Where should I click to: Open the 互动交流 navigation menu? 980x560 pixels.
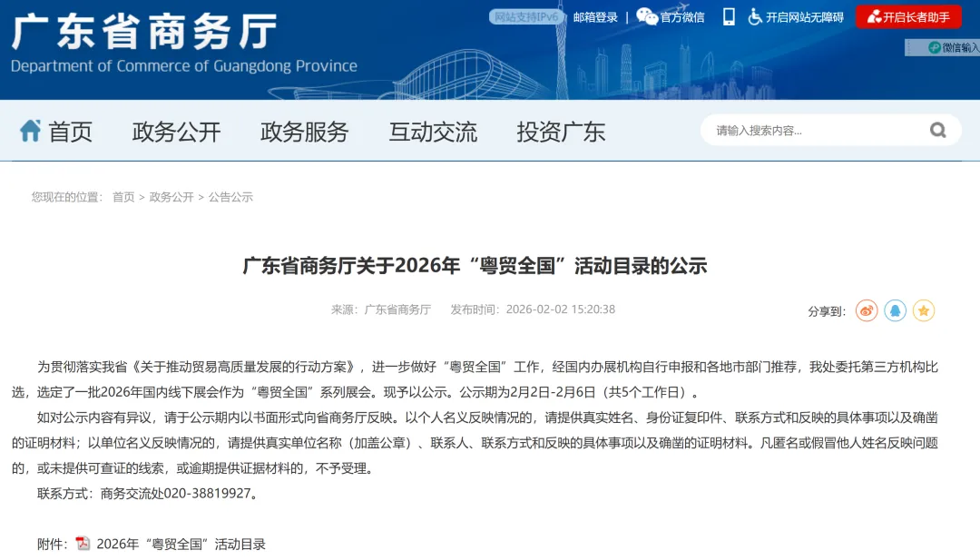(433, 132)
